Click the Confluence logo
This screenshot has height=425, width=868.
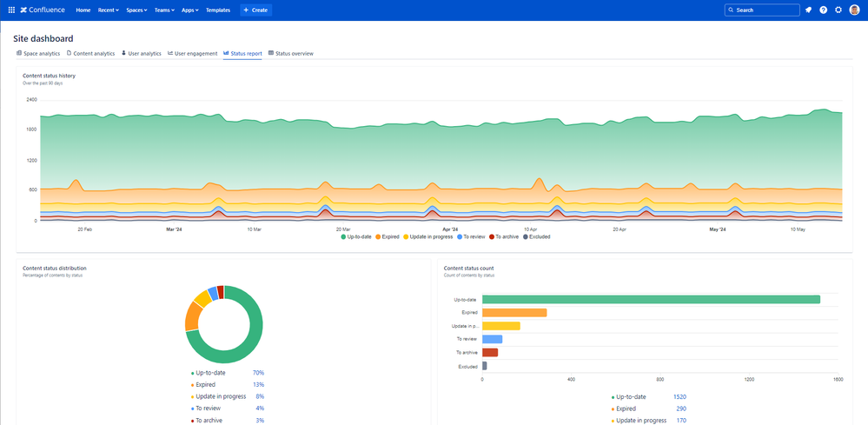click(43, 10)
